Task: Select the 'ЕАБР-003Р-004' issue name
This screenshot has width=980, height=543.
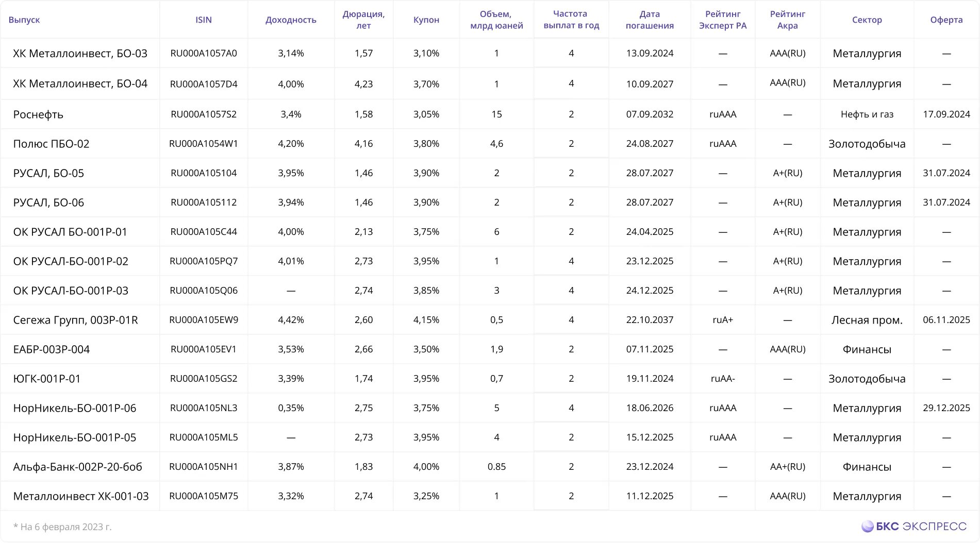Action: 52,349
